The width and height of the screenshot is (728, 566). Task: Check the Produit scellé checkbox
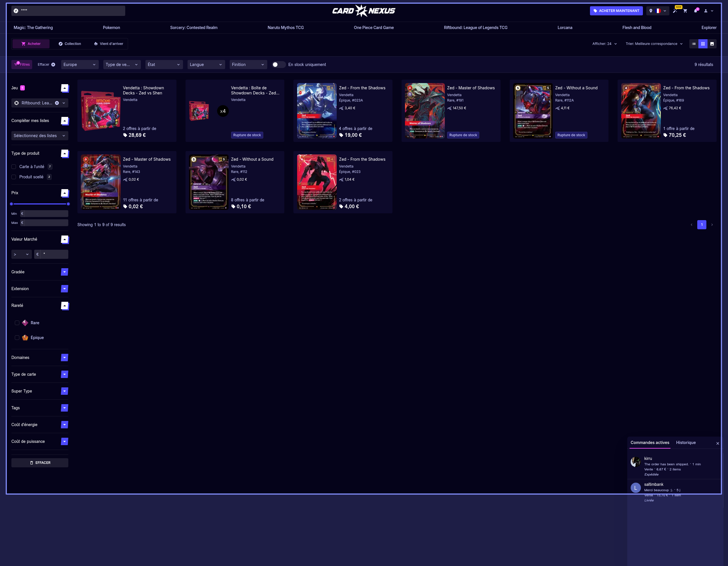click(14, 177)
